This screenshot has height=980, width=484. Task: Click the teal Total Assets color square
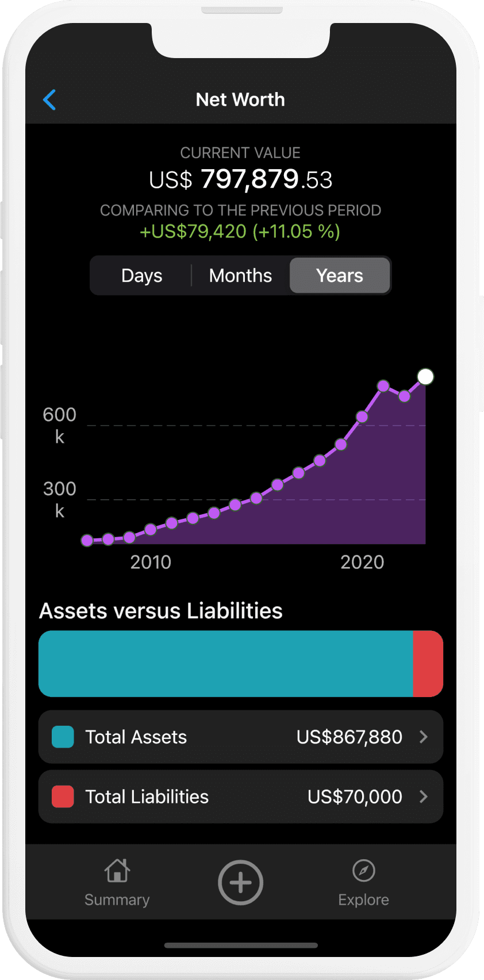coord(63,737)
